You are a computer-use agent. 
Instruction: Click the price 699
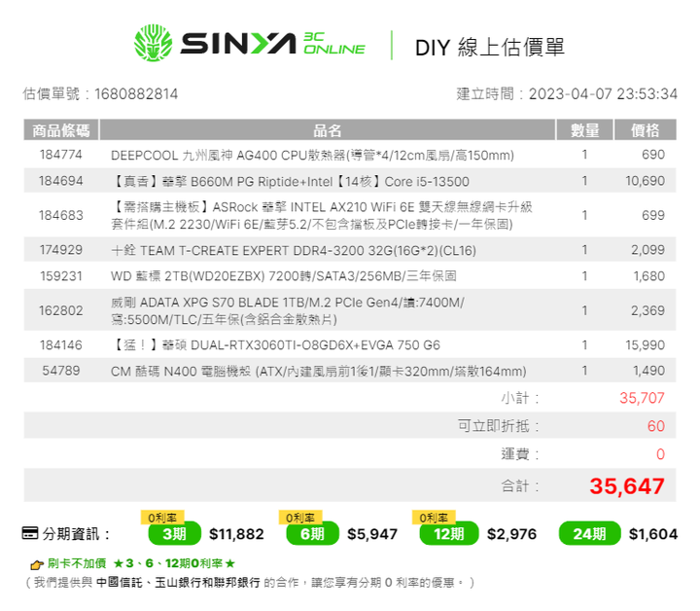pos(653,215)
